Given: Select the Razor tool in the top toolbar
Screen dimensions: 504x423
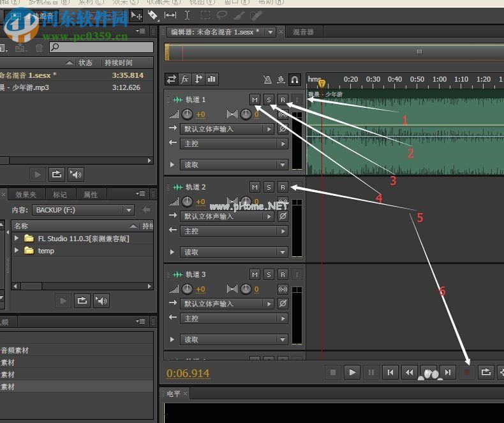Looking at the screenshot, I should [x=153, y=15].
